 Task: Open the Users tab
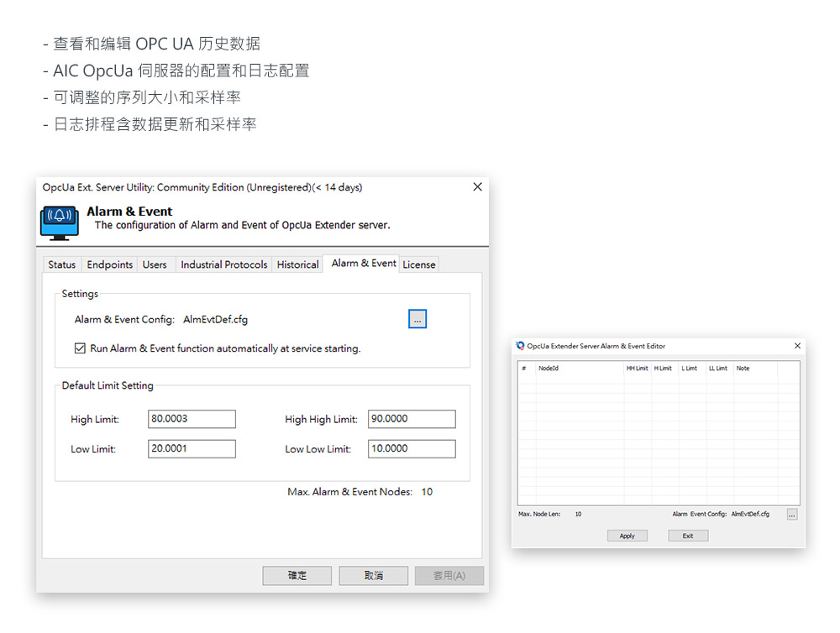click(x=155, y=264)
